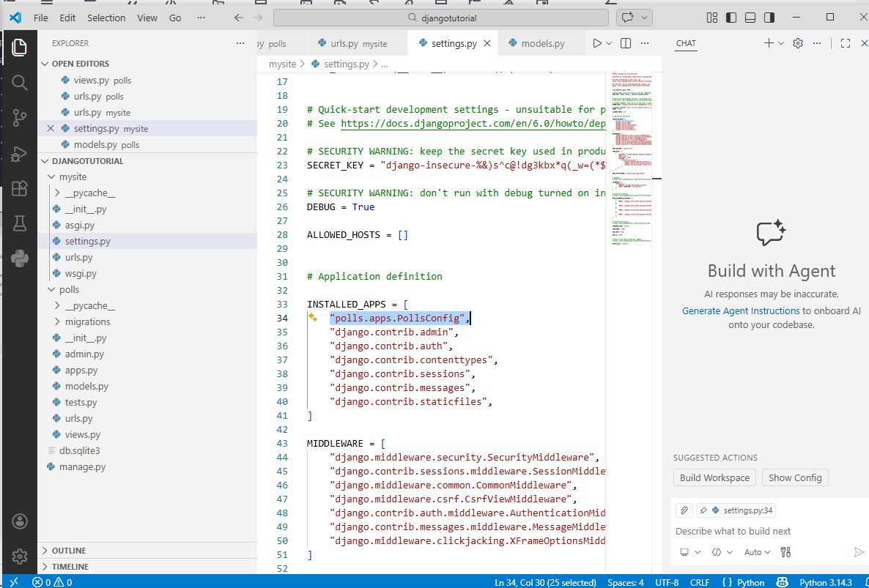This screenshot has height=588, width=869.
Task: Collapse the mysite folder
Action: [x=51, y=176]
